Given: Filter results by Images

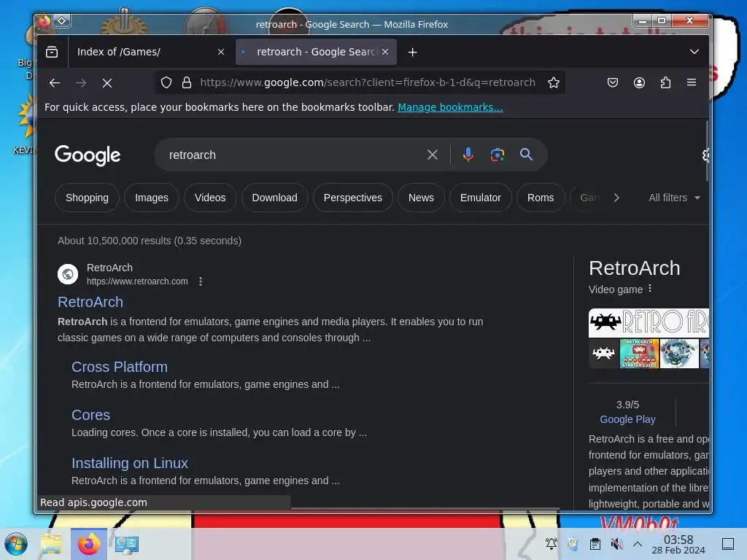Looking at the screenshot, I should pos(152,198).
